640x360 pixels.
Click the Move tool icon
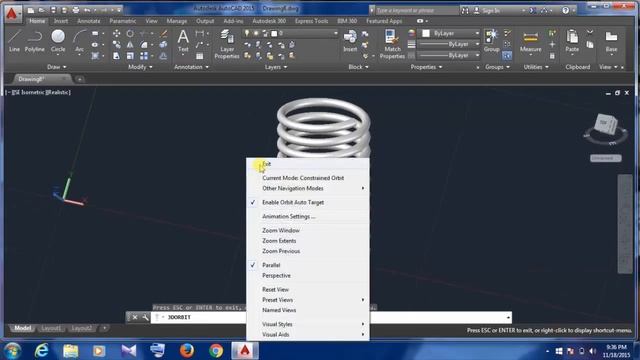tap(116, 33)
